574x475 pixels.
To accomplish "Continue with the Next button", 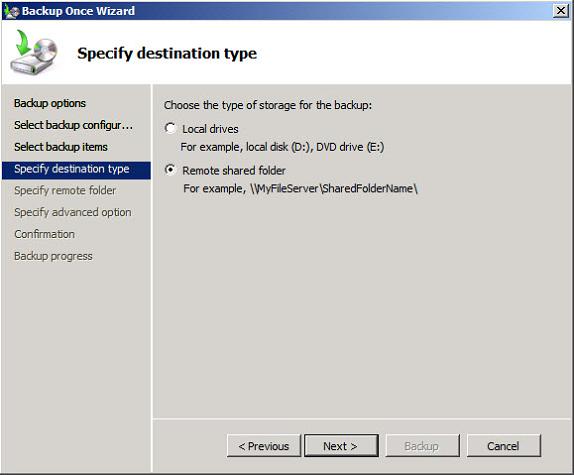I will [341, 446].
